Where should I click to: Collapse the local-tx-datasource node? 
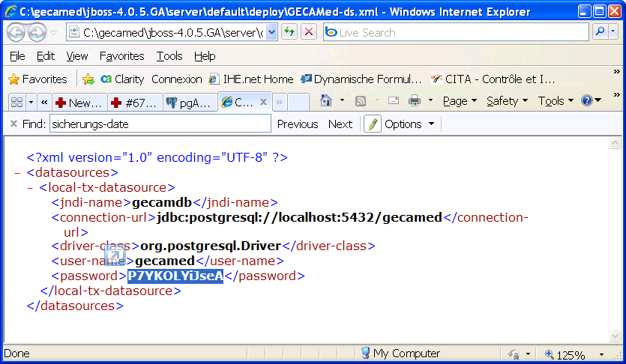pos(31,188)
